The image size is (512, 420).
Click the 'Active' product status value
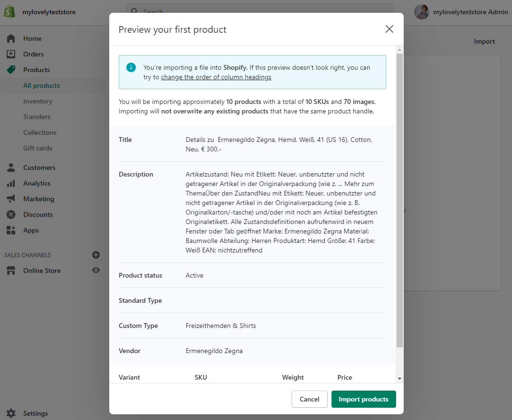tap(194, 275)
